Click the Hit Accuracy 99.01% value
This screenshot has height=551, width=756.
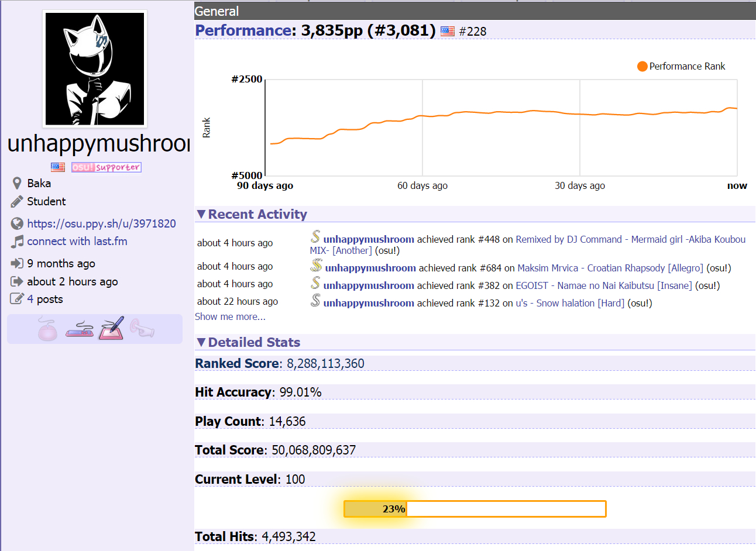pyautogui.click(x=300, y=392)
